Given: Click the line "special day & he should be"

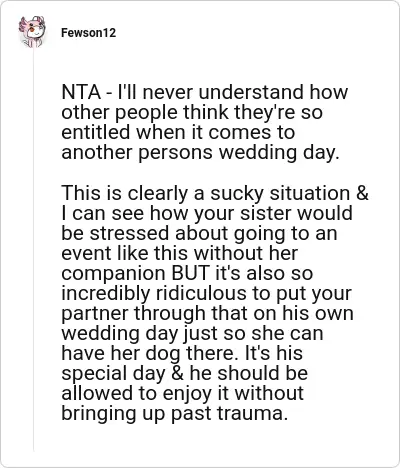Looking at the screenshot, I should pos(185,373).
